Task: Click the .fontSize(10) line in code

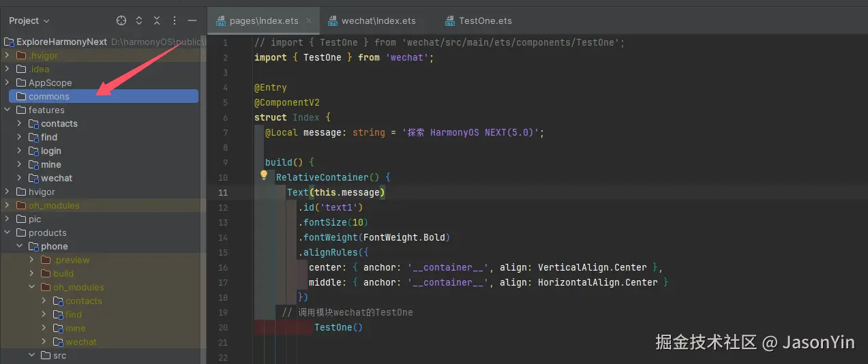Action: coord(333,222)
